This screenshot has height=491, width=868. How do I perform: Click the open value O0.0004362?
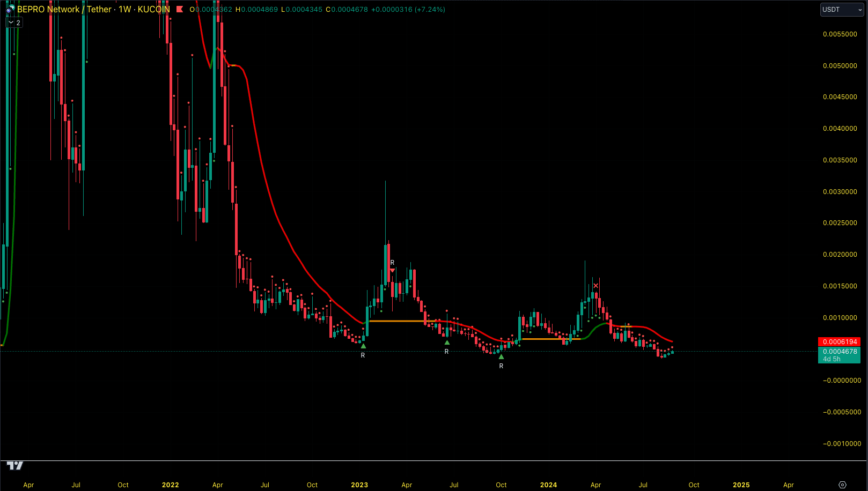tap(211, 9)
